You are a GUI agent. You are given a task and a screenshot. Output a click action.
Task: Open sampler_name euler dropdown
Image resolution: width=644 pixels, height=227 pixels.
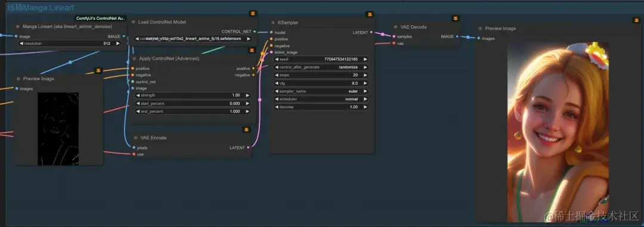tap(321, 91)
